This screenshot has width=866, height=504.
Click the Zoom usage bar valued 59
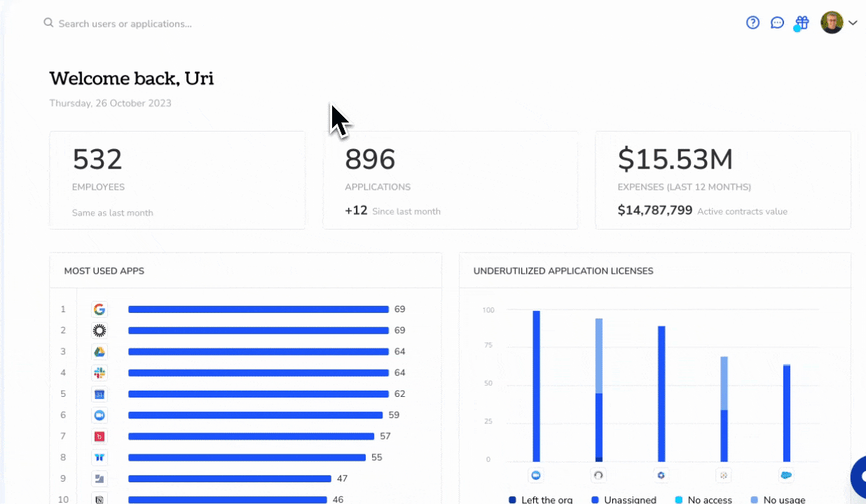click(x=256, y=415)
